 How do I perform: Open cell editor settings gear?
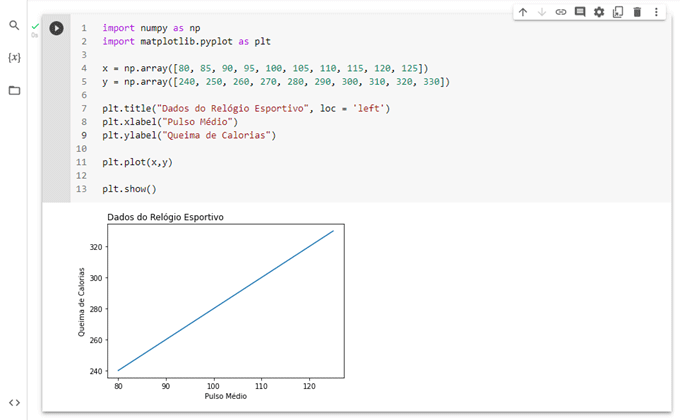click(x=599, y=12)
